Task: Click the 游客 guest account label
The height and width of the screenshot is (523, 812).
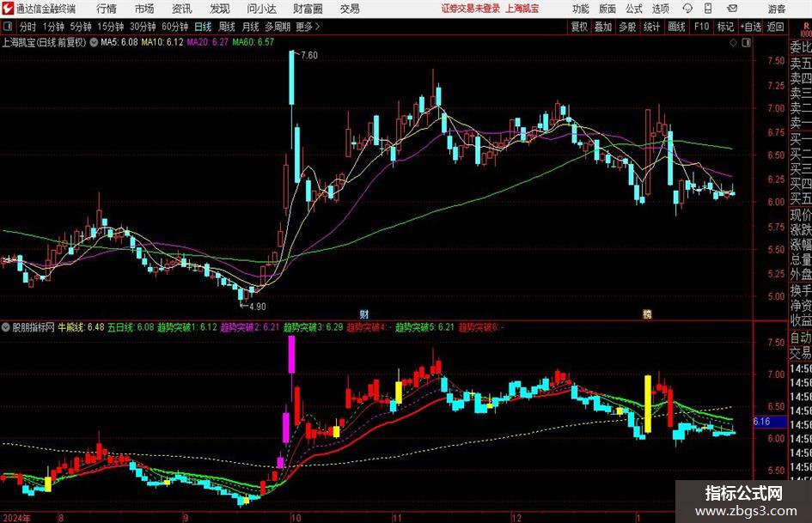Action: [777, 9]
